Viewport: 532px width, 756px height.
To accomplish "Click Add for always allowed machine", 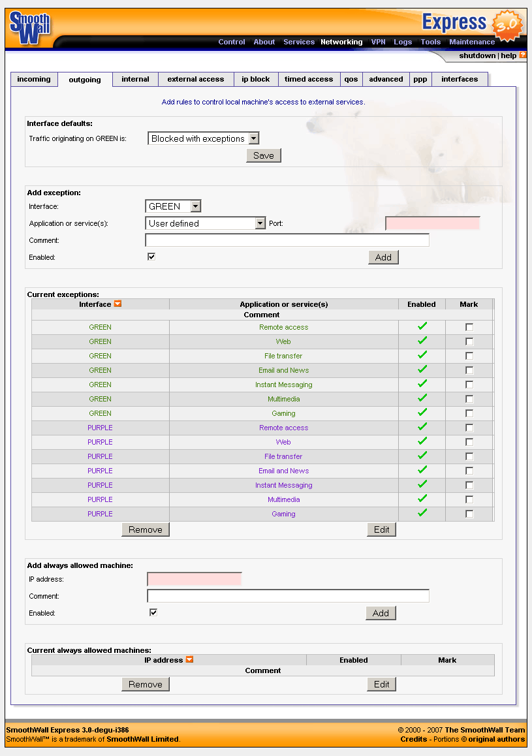I will tap(381, 613).
